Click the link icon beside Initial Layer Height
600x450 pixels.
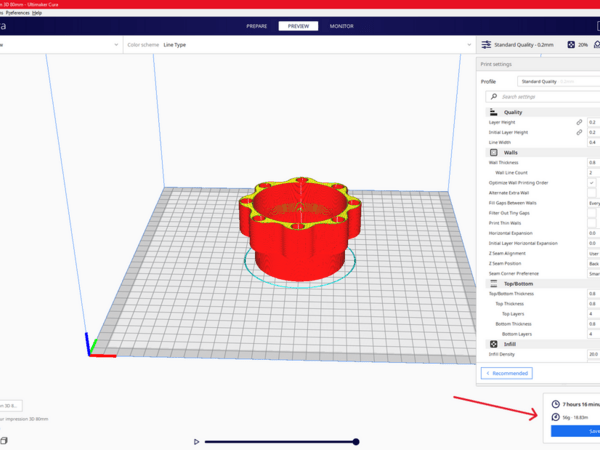pyautogui.click(x=578, y=132)
